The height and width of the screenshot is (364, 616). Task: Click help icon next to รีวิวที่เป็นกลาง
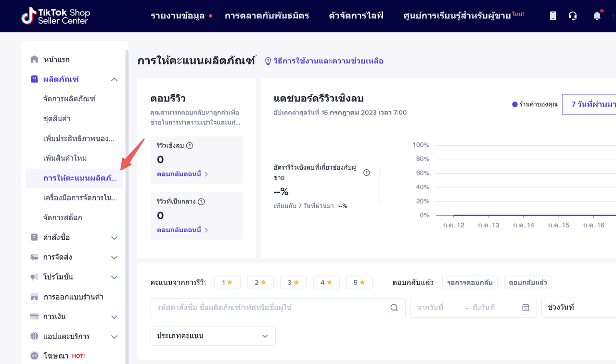(x=201, y=202)
